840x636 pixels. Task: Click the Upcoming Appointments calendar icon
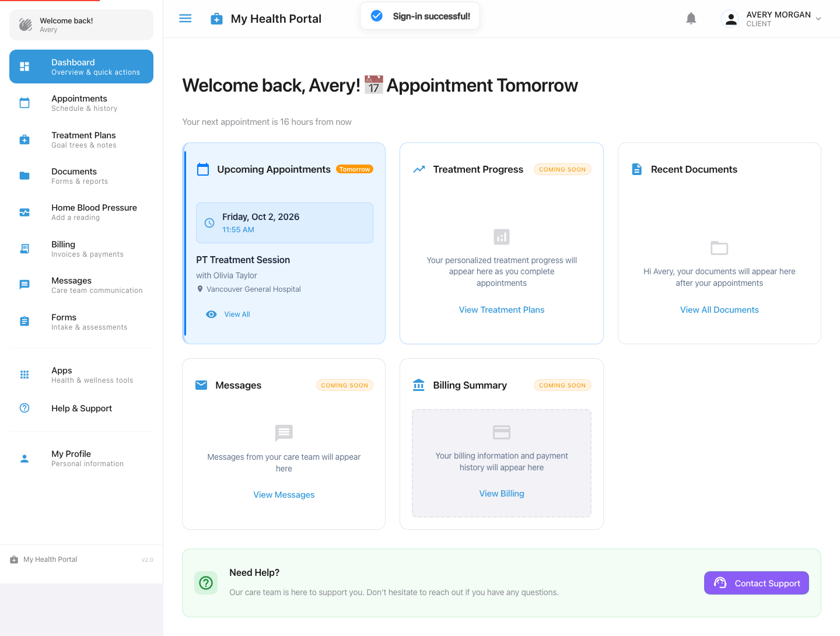pyautogui.click(x=203, y=169)
